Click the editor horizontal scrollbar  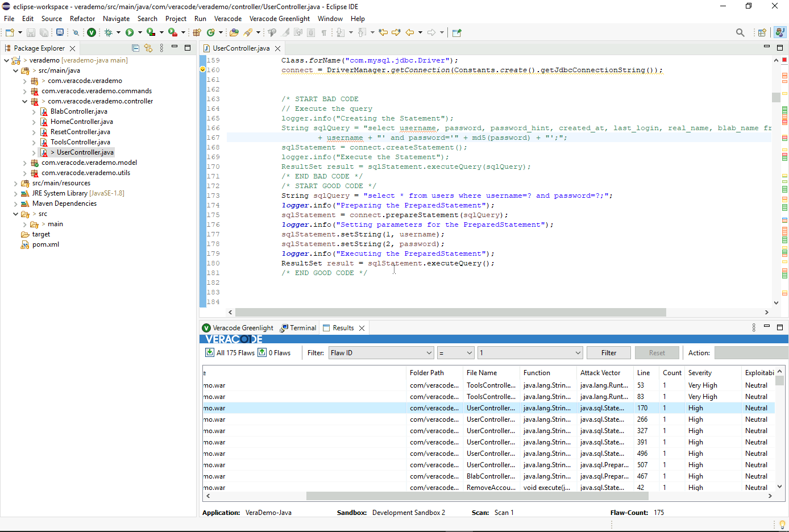tap(451, 312)
